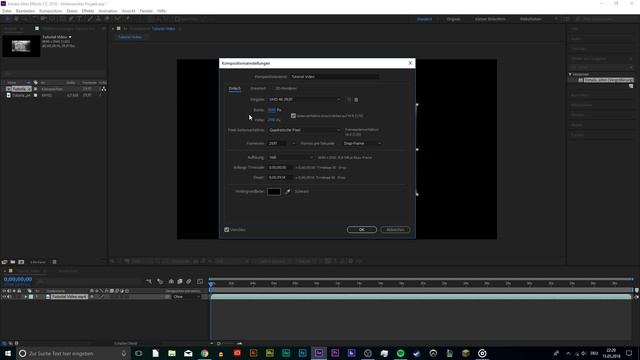Viewport: 640px width, 360px height.
Task: Click the composition thumbnail in project panel
Action: coord(21,46)
